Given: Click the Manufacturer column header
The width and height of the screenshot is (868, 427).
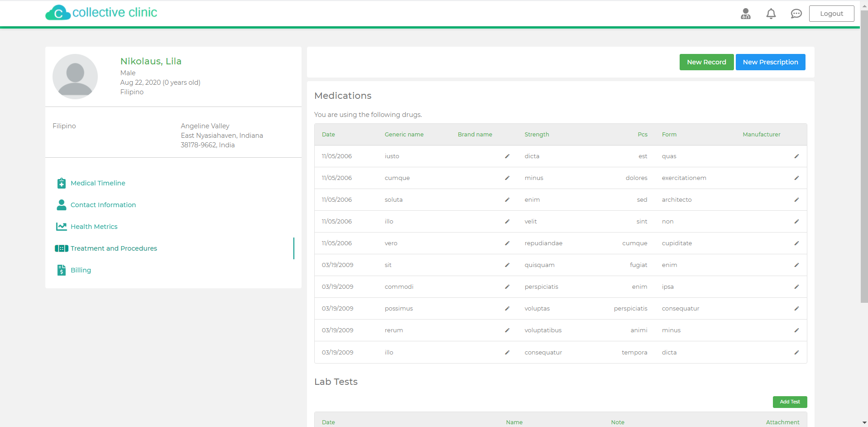Looking at the screenshot, I should click(761, 135).
